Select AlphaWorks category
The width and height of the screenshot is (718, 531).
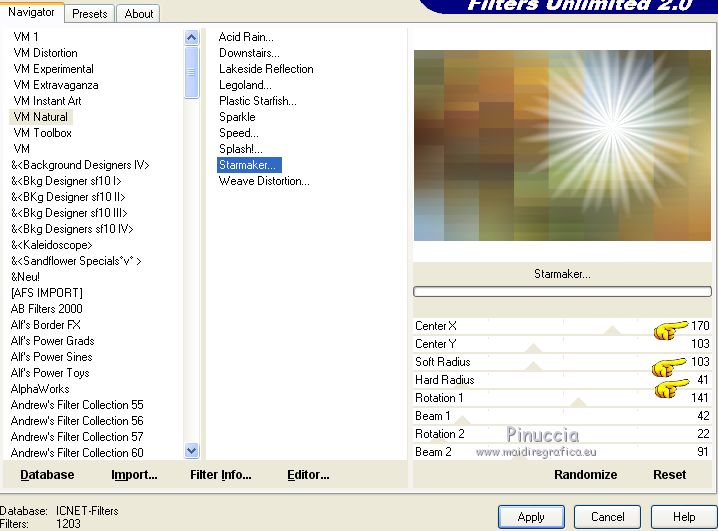(x=40, y=389)
